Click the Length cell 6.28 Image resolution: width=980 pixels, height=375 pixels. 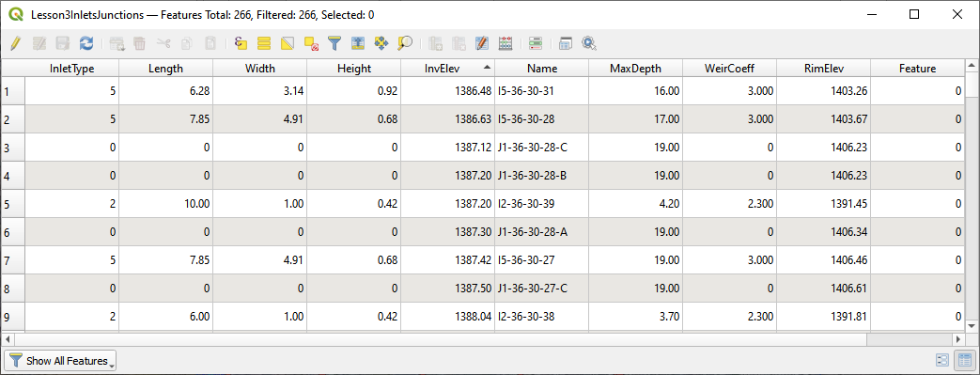(165, 90)
